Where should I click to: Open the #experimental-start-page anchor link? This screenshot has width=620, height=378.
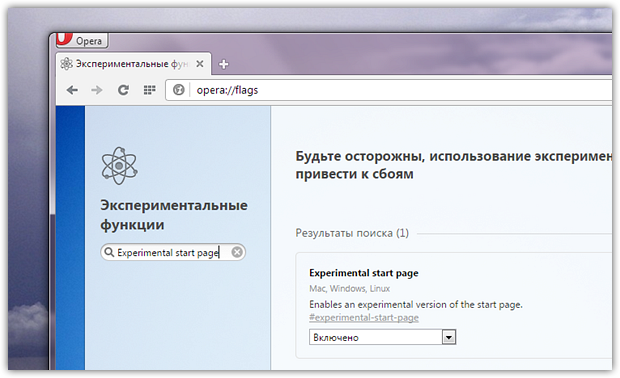[x=364, y=318]
